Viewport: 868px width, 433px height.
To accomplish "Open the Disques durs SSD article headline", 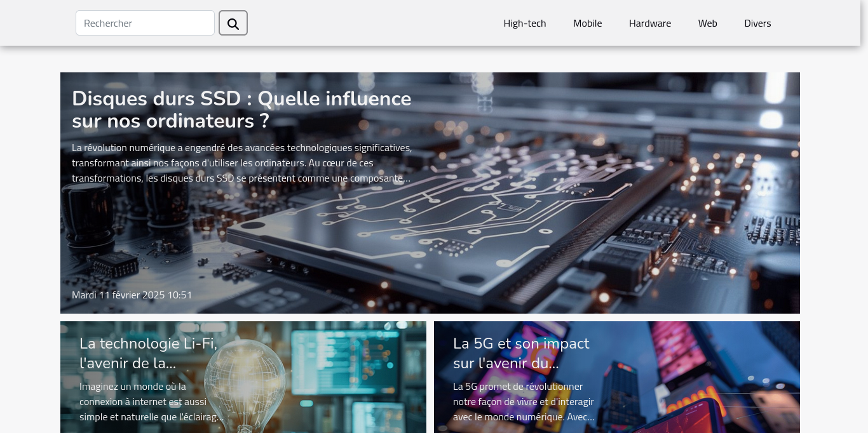I will (x=241, y=109).
